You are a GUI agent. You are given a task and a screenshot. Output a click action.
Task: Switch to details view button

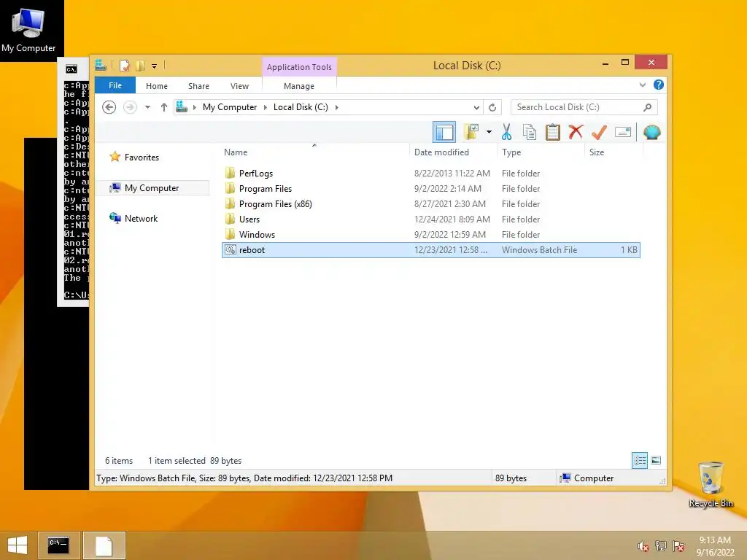tap(639, 461)
